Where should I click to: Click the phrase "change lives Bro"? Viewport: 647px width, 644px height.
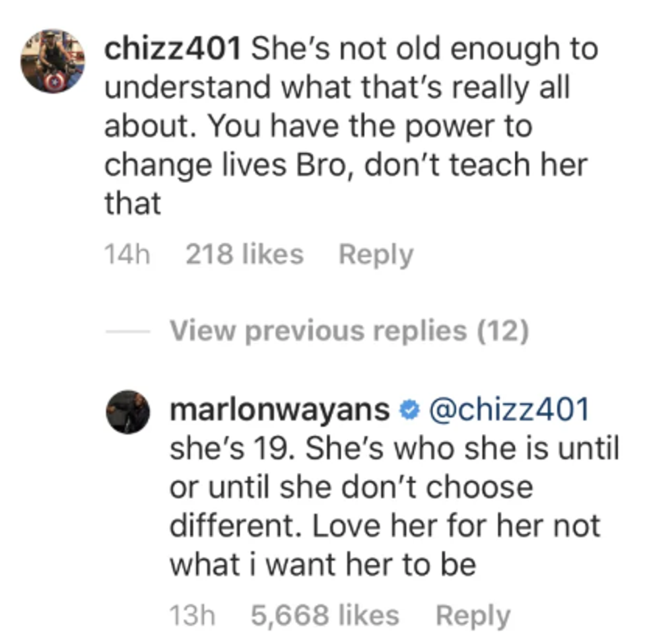coord(228,165)
